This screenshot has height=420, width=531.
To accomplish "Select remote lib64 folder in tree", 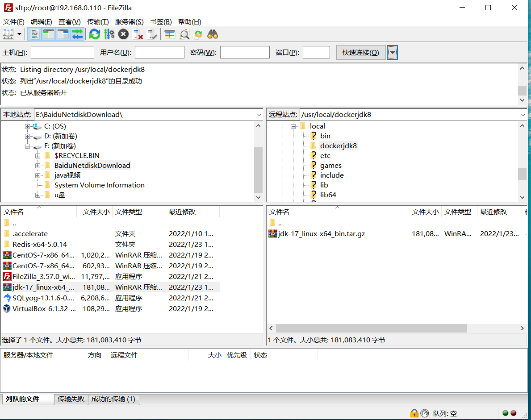I will pos(328,195).
